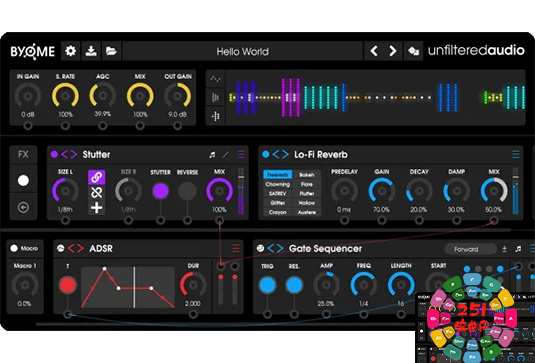Click the ADSR DUR knob

click(193, 284)
